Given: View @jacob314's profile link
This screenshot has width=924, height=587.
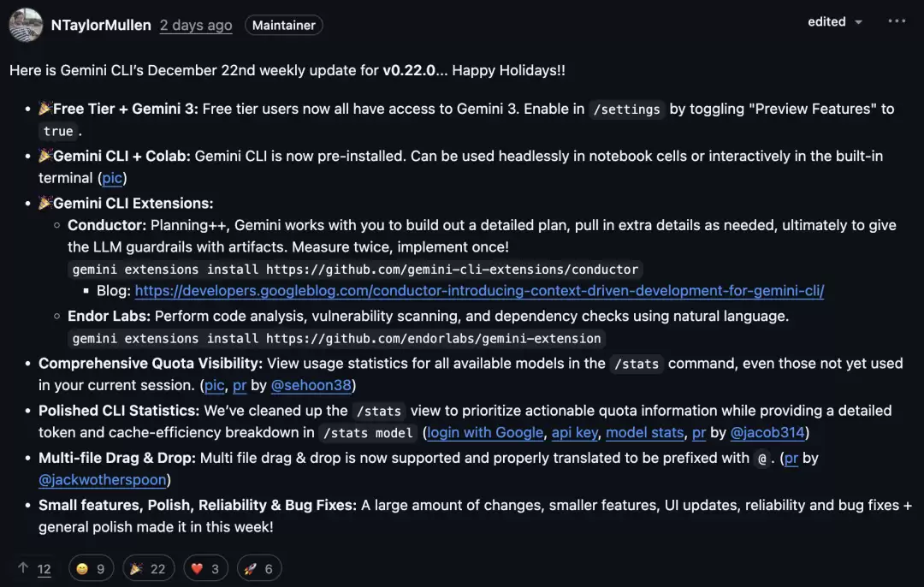Looking at the screenshot, I should pos(767,432).
